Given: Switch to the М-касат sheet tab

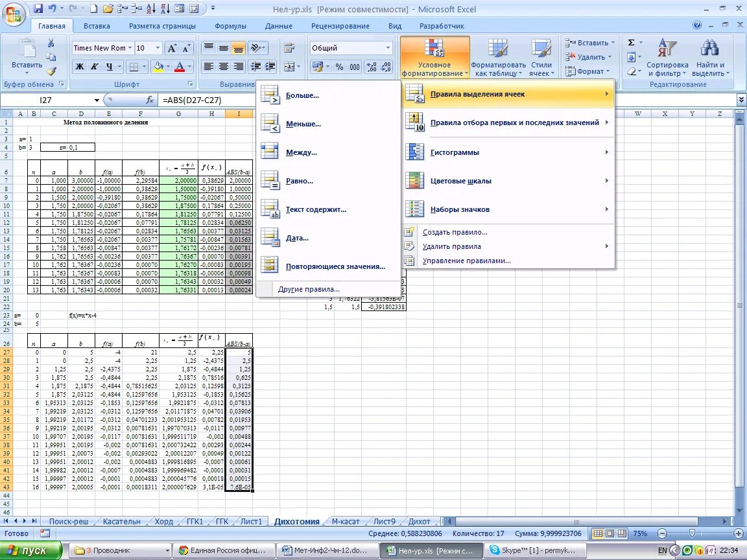Looking at the screenshot, I should point(346,521).
